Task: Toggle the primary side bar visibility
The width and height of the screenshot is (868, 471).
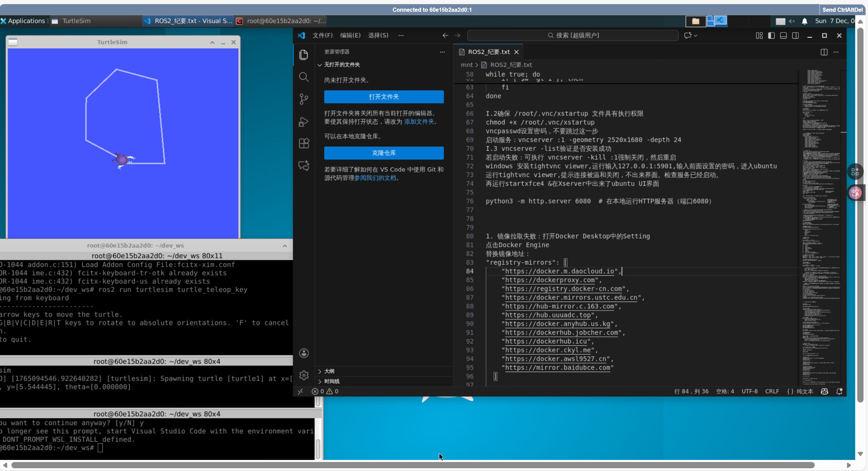Action: pyautogui.click(x=771, y=35)
